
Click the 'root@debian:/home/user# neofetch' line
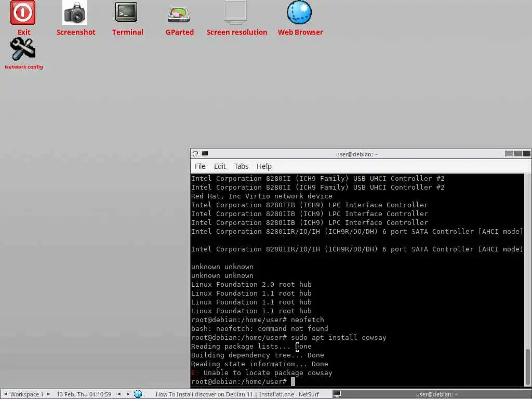pos(258,320)
